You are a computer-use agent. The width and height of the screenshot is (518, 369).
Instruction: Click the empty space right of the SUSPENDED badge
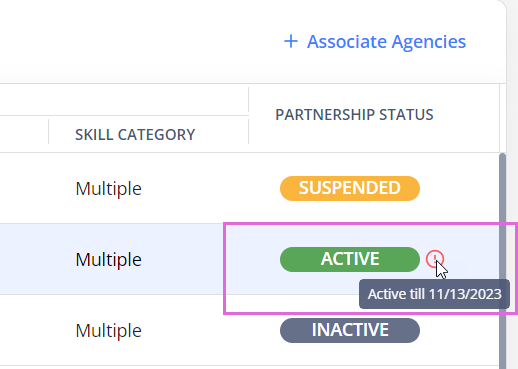[459, 188]
